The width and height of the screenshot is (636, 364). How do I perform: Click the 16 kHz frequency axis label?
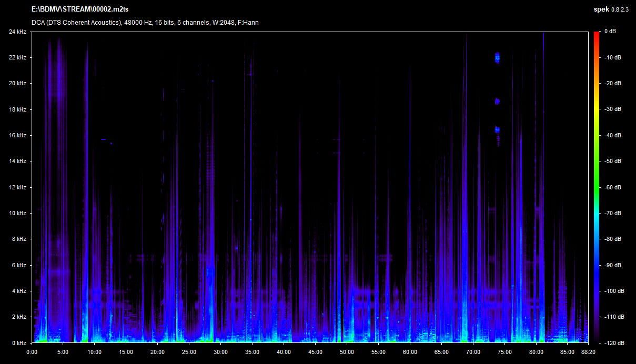[17, 135]
